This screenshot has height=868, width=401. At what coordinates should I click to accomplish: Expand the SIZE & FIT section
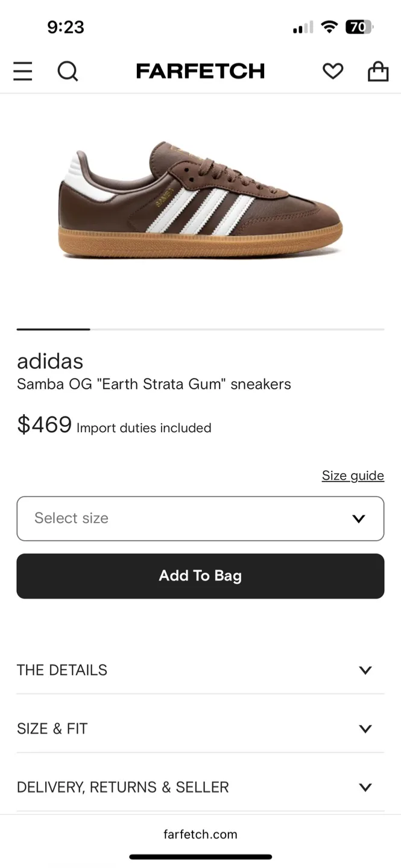tap(200, 728)
